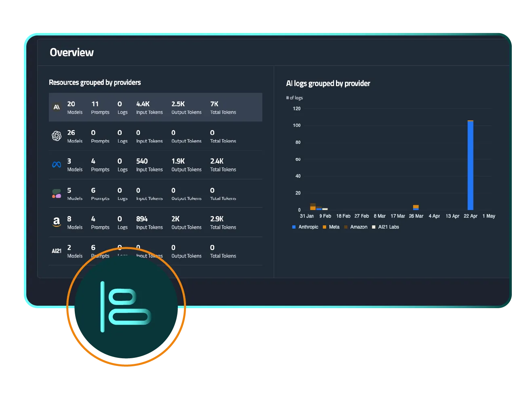
Task: Click the multicolor provider logo in the 5 Models row
Action: (x=57, y=193)
